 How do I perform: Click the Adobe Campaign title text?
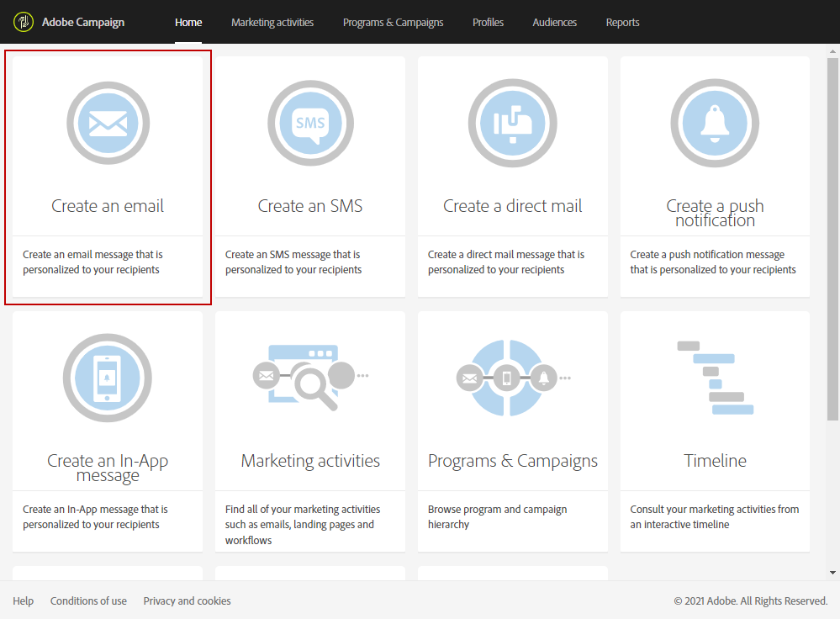click(83, 23)
